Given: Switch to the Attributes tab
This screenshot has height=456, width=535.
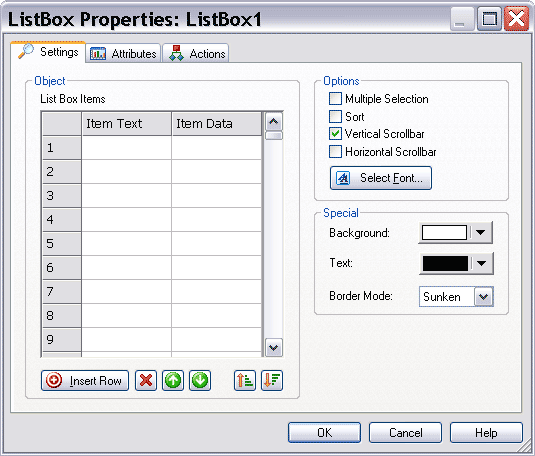Looking at the screenshot, I should (x=123, y=54).
